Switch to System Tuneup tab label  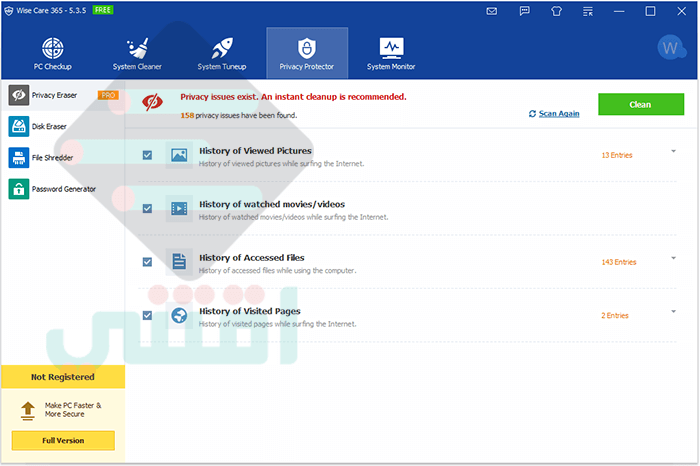click(x=222, y=67)
